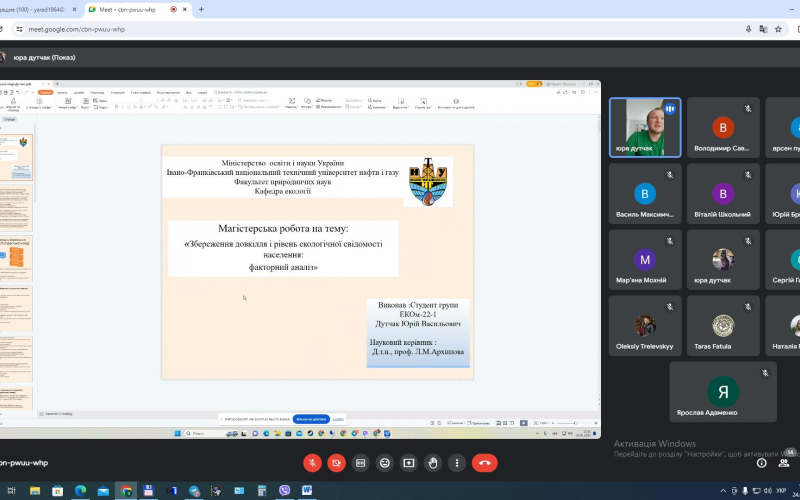Viewport: 800px width, 500px height.
Task: Select Володимир Сав... participant tile
Action: coord(723,128)
